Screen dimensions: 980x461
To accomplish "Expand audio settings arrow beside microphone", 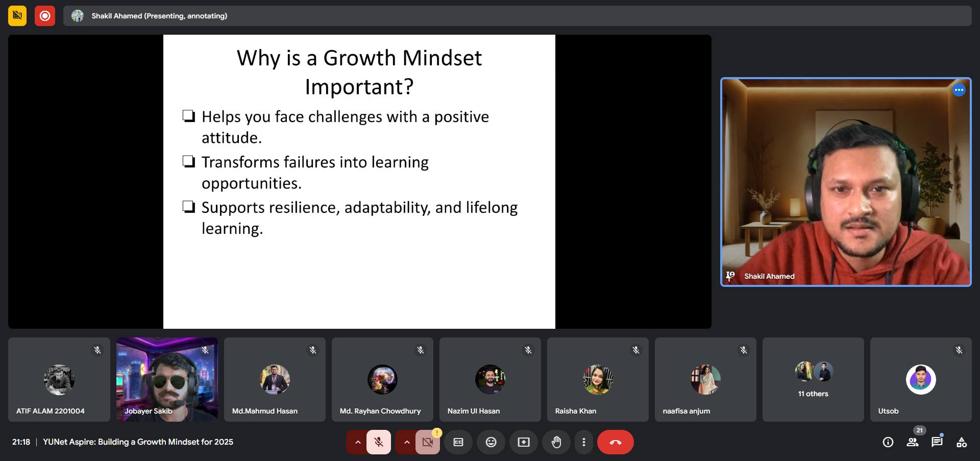I will [x=357, y=442].
